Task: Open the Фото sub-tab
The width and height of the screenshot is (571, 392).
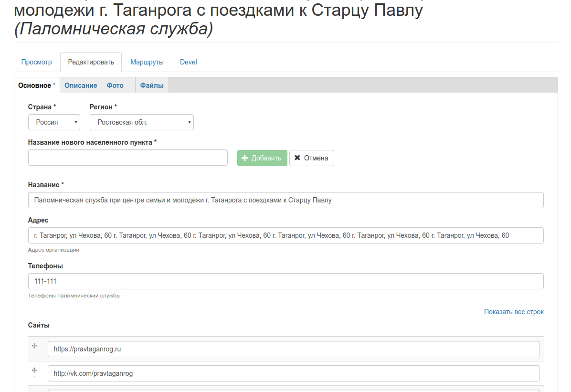Action: tap(115, 85)
